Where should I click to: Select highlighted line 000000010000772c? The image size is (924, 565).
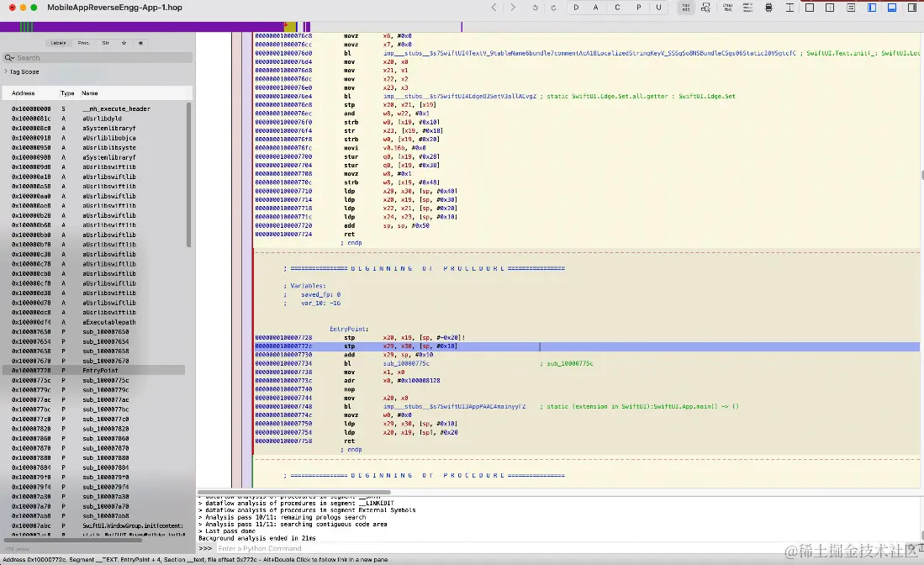(x=586, y=346)
